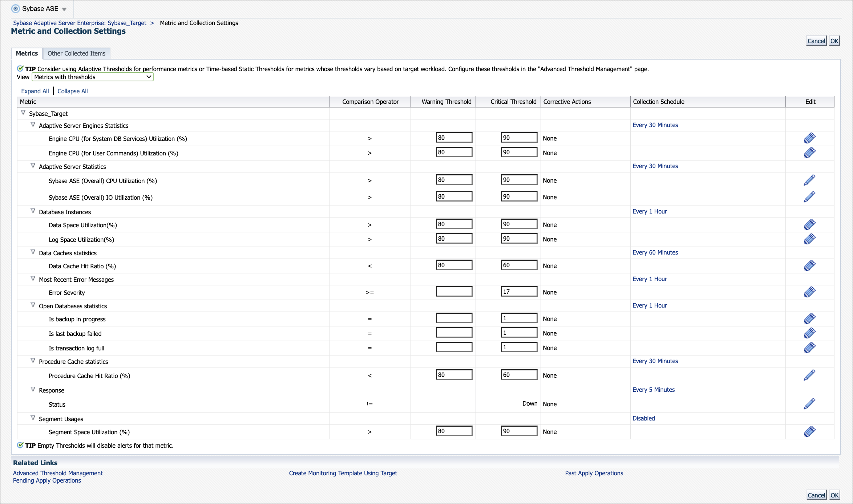
Task: Edit 'Is backup in progress' metric
Action: 809,319
